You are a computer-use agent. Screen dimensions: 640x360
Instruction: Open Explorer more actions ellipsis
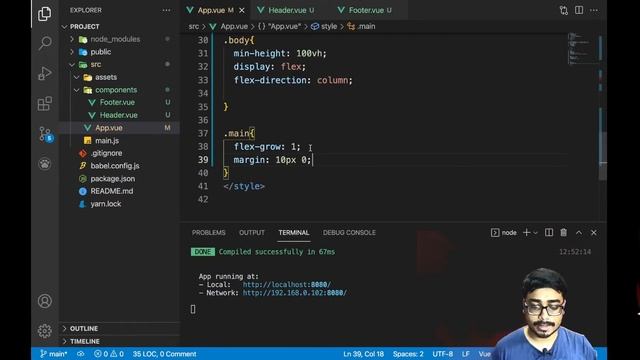pos(167,10)
